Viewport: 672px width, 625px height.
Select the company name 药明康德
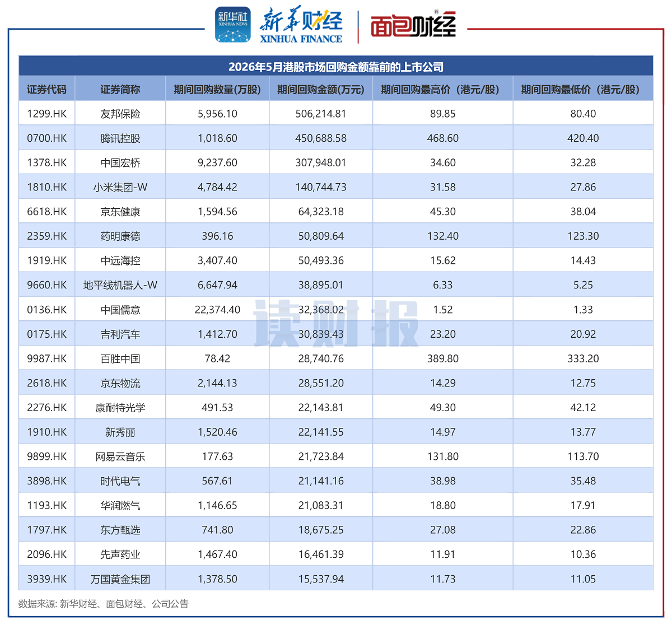coord(120,236)
